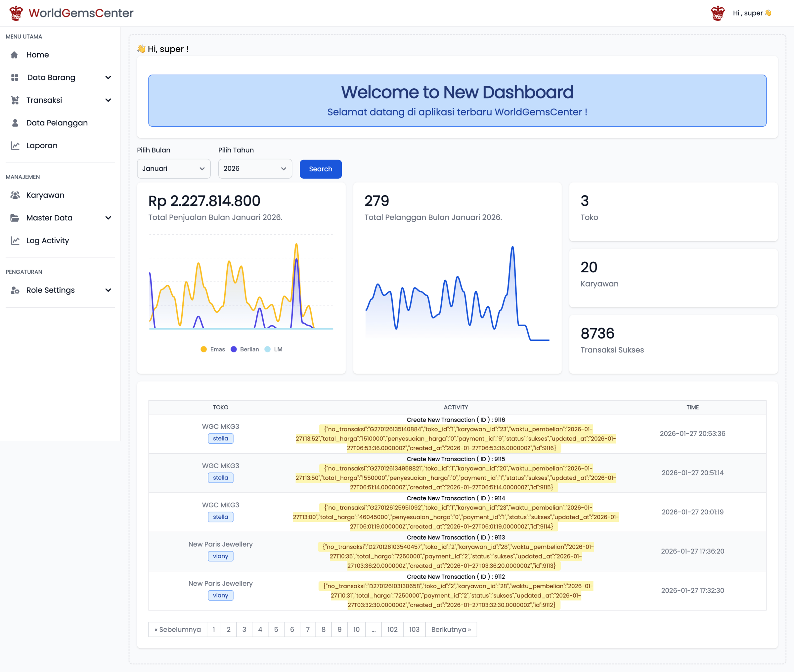The image size is (794, 672).
Task: Expand the Data Barang submenu chevron
Action: pyautogui.click(x=108, y=78)
